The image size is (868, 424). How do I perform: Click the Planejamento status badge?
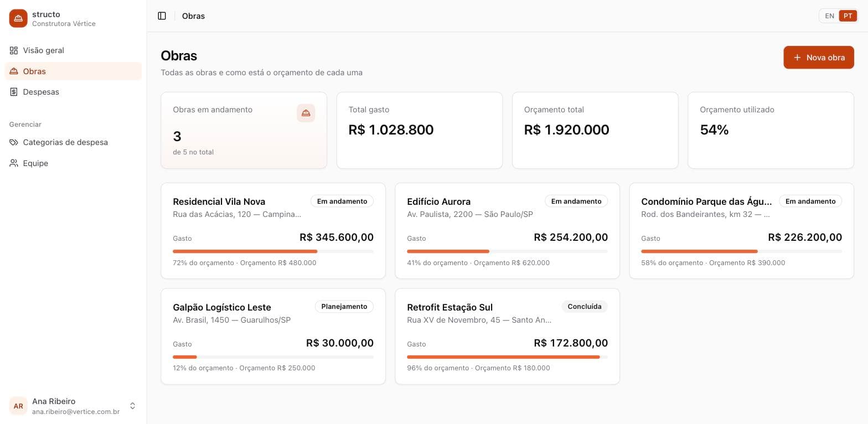[x=344, y=307]
